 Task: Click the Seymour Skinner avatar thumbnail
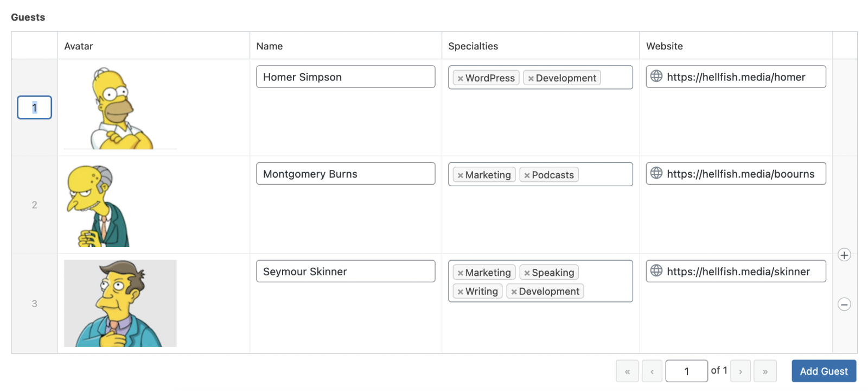[x=120, y=303]
